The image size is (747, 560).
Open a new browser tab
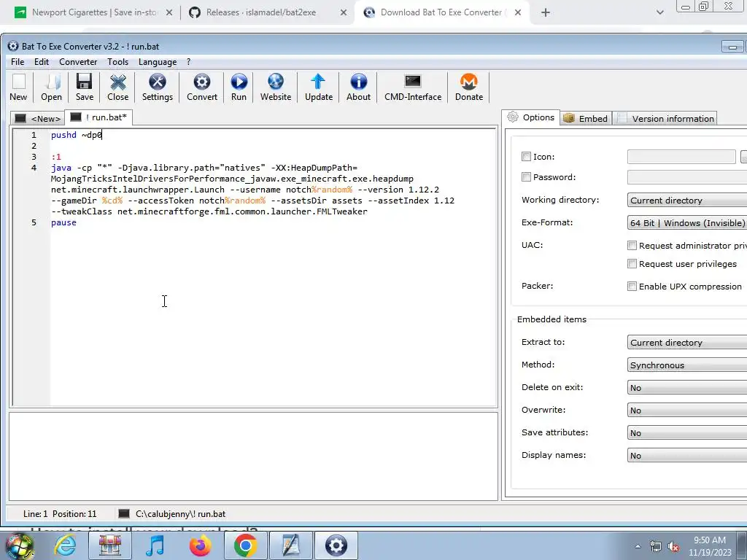pos(546,12)
